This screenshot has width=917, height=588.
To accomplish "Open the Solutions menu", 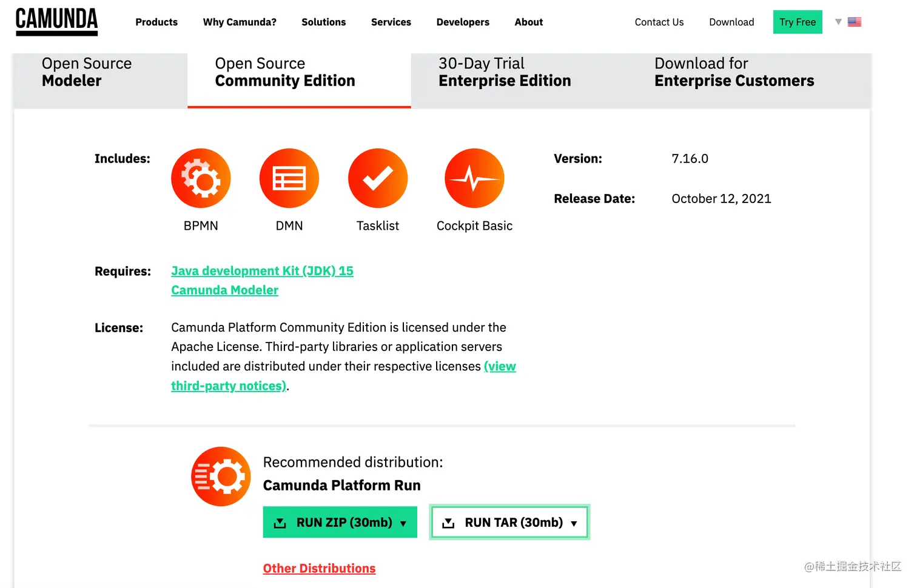I will pyautogui.click(x=324, y=22).
